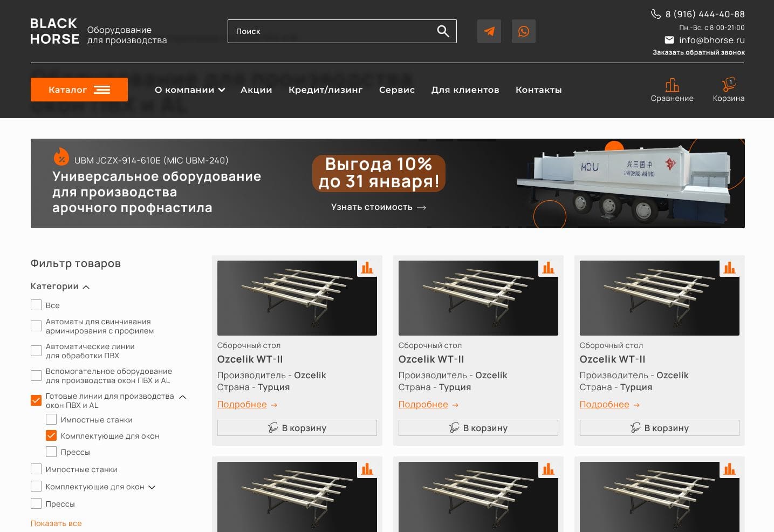Click the arched roofing machine banner image
The width and height of the screenshot is (774, 532).
(624, 184)
